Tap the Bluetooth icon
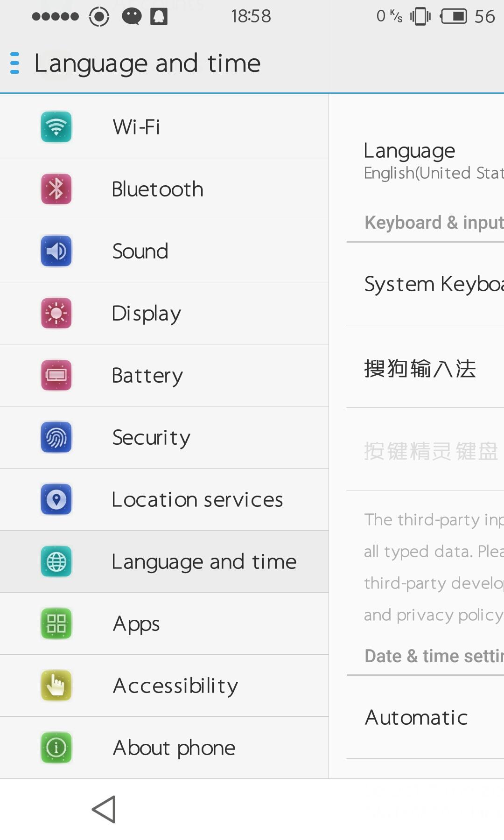Image resolution: width=504 pixels, height=840 pixels. point(56,189)
